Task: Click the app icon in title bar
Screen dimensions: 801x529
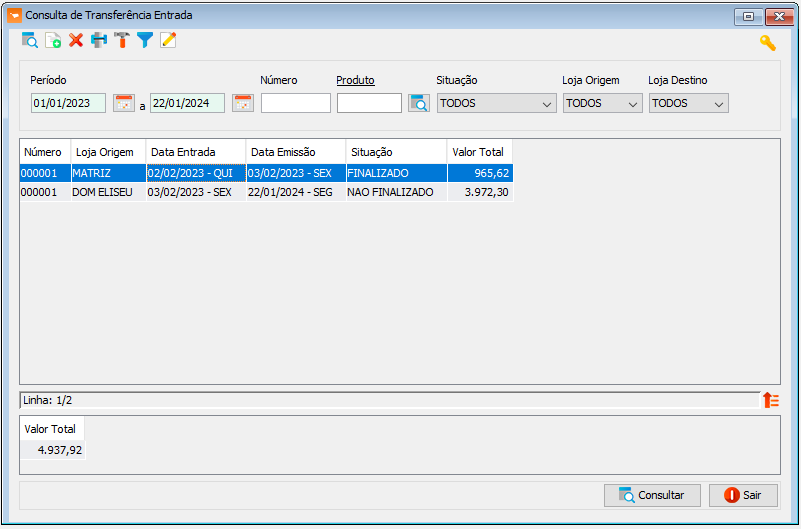Action: point(14,15)
